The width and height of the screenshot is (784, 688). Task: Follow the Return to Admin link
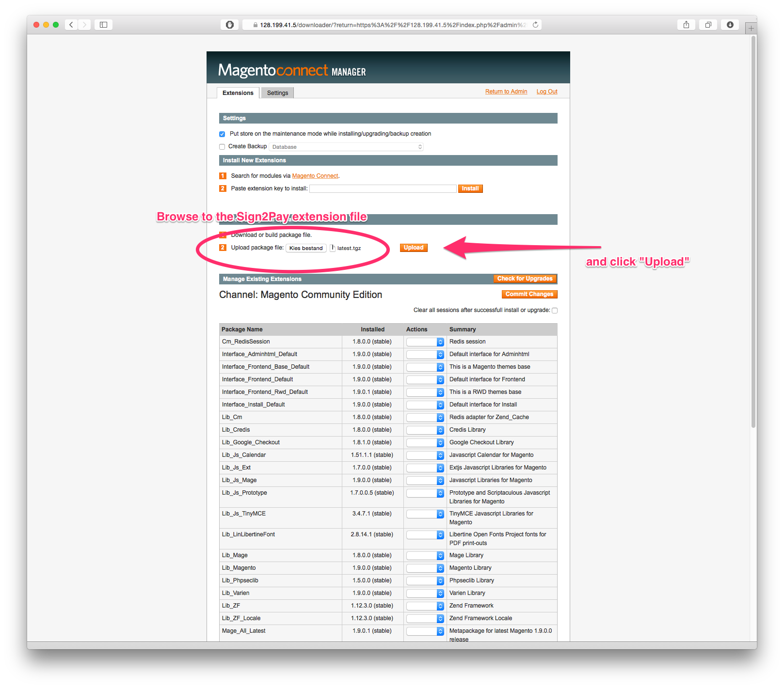pyautogui.click(x=506, y=92)
